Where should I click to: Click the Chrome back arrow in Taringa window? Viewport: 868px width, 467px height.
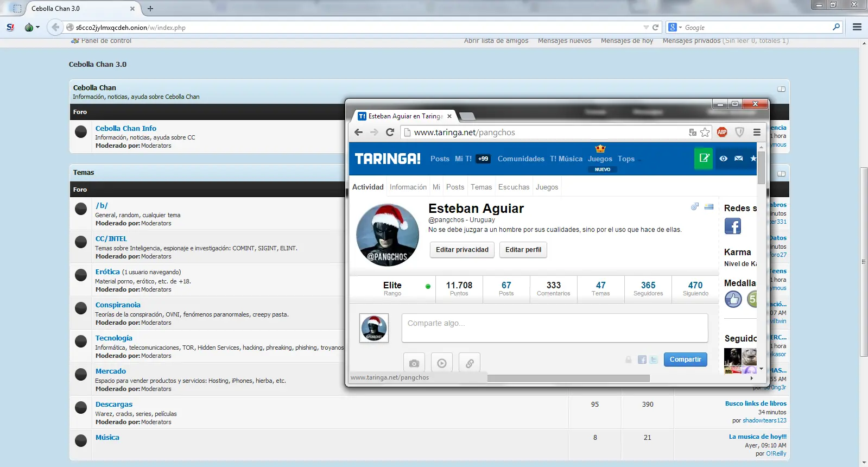click(x=358, y=132)
